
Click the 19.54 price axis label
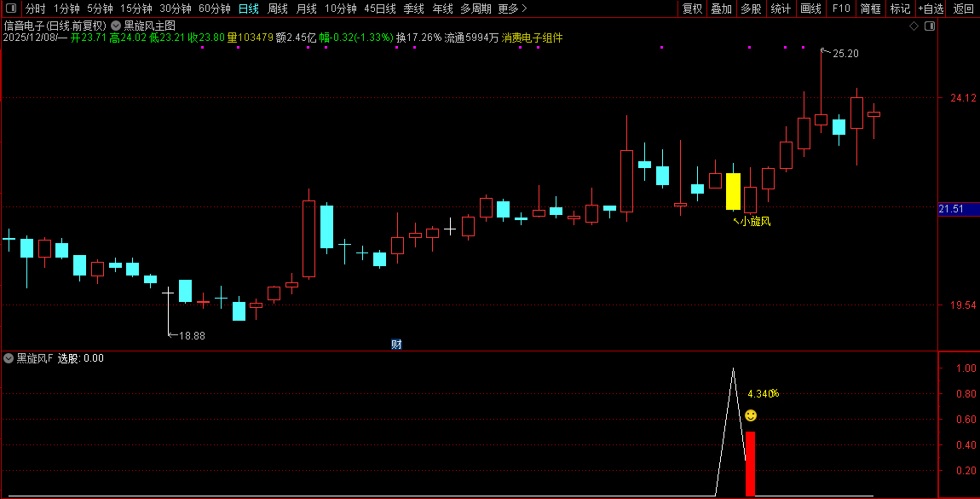pyautogui.click(x=963, y=305)
